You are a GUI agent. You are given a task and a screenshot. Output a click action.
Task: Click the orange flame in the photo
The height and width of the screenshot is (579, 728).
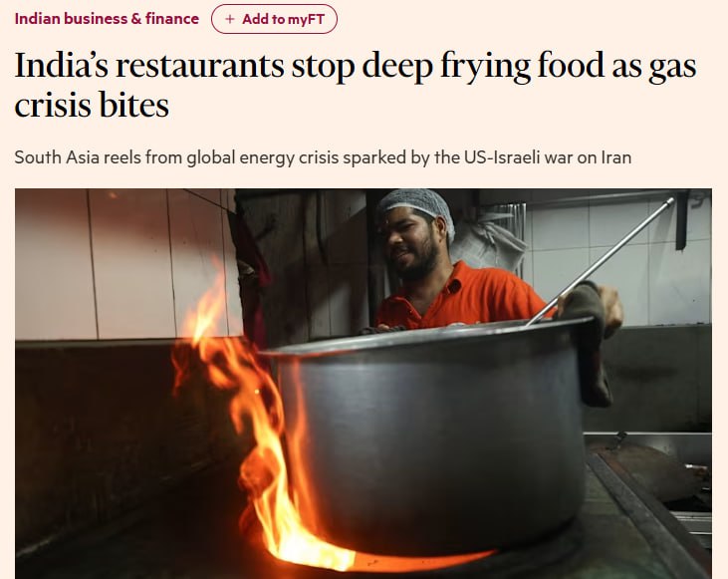coord(253,419)
